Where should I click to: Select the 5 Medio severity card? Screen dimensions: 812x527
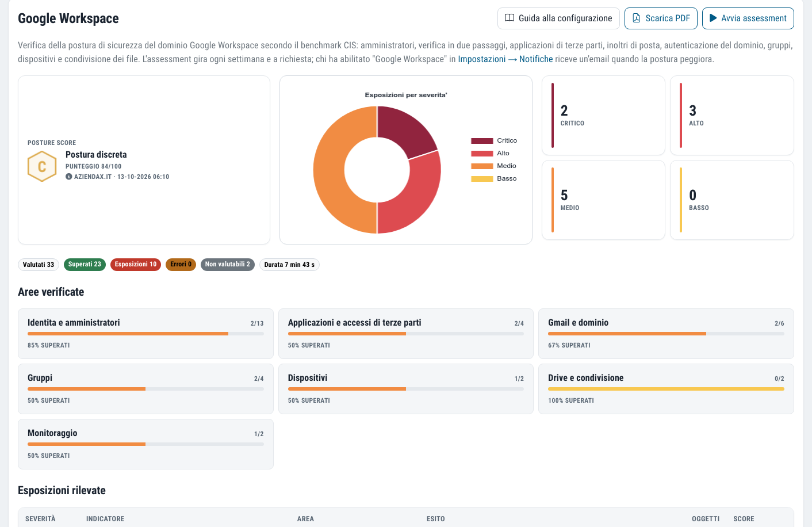(603, 200)
